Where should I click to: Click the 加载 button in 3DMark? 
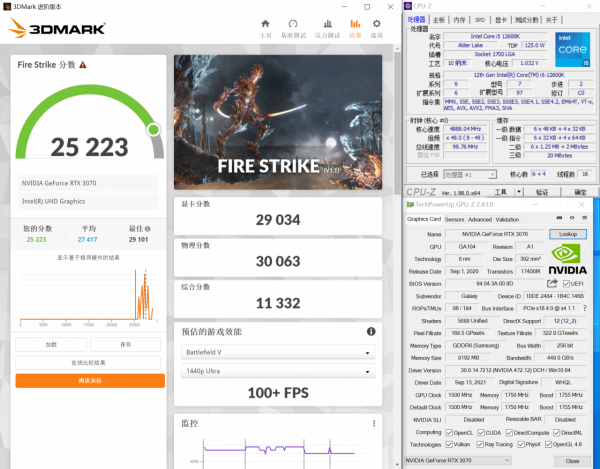click(51, 344)
